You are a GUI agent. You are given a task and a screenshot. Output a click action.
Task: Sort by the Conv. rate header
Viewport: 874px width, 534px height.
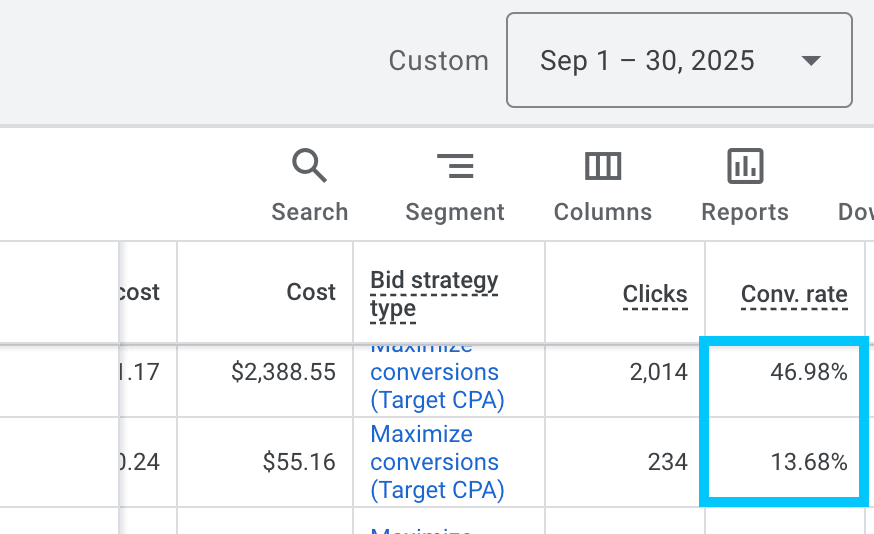(794, 294)
